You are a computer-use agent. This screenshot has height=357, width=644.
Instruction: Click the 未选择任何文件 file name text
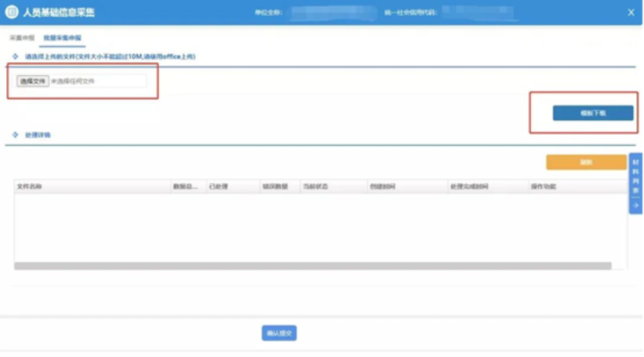click(x=73, y=81)
